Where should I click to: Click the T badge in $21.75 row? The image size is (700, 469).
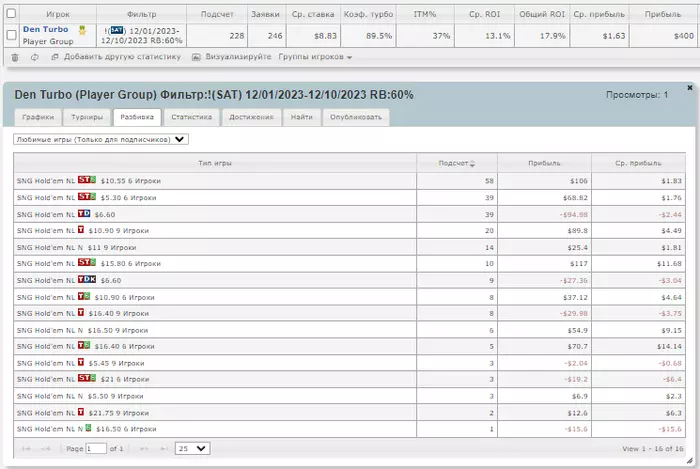(x=81, y=412)
